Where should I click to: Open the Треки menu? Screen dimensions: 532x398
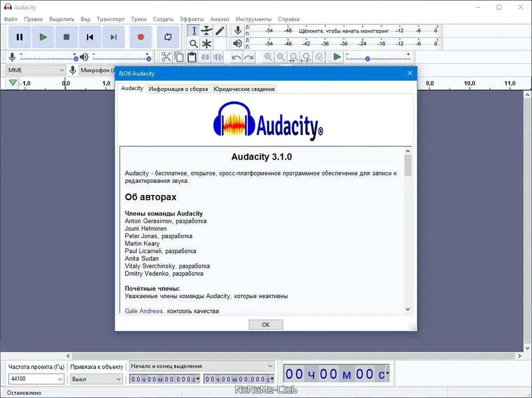(x=138, y=19)
